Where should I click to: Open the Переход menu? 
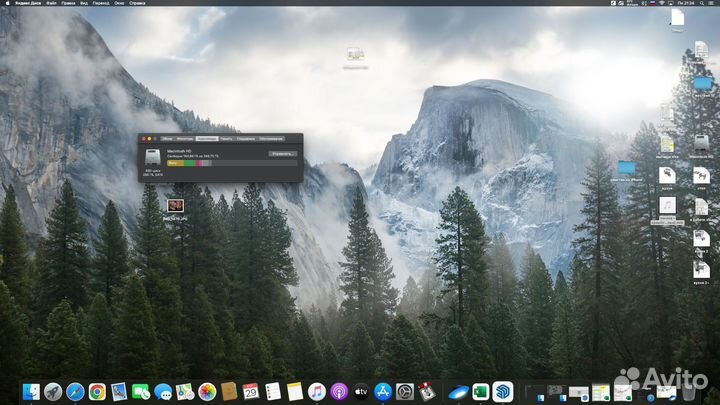click(101, 3)
